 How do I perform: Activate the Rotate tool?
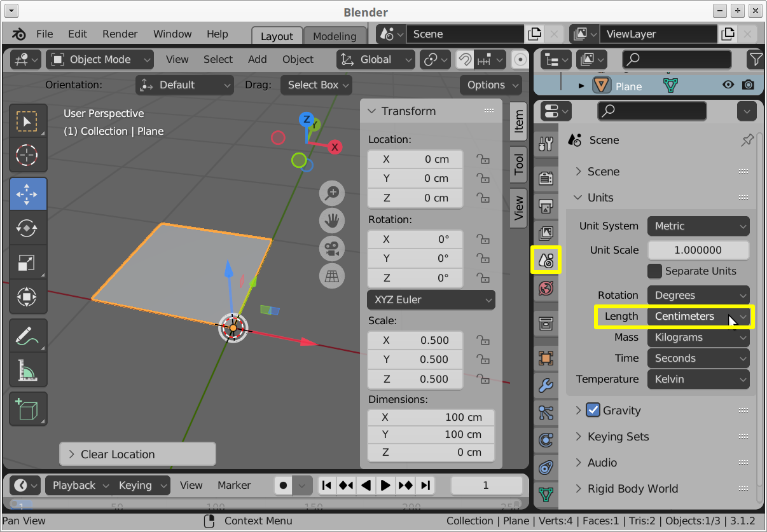click(x=27, y=228)
